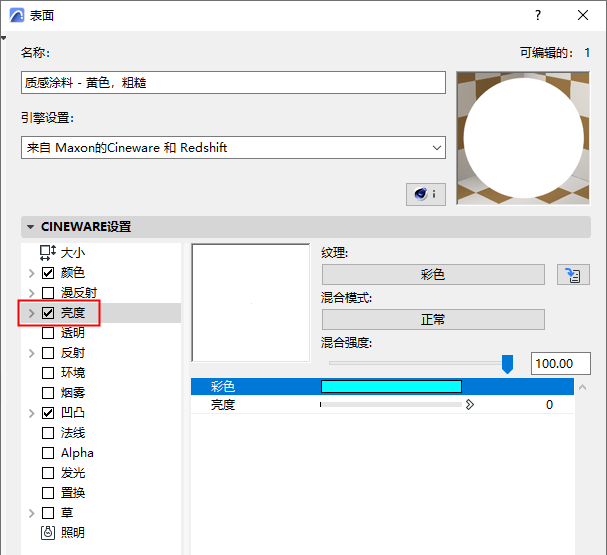
Task: Close the 表面 dialog window
Action: [583, 15]
